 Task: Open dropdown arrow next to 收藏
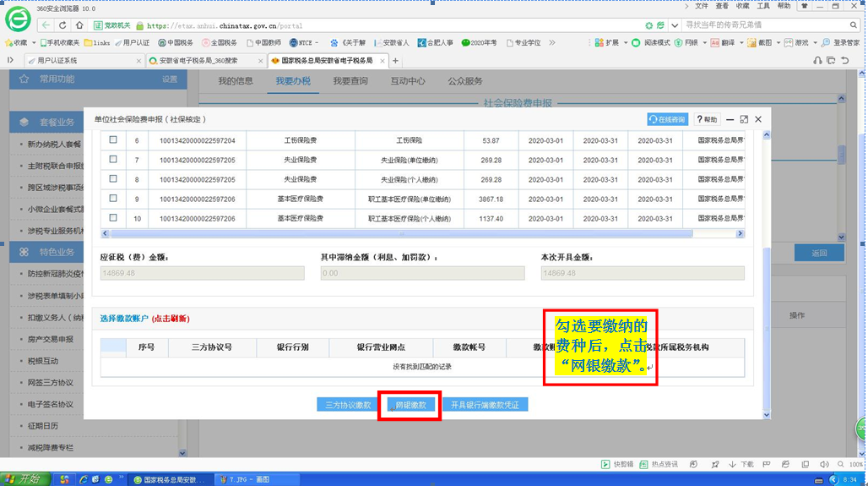click(x=33, y=42)
